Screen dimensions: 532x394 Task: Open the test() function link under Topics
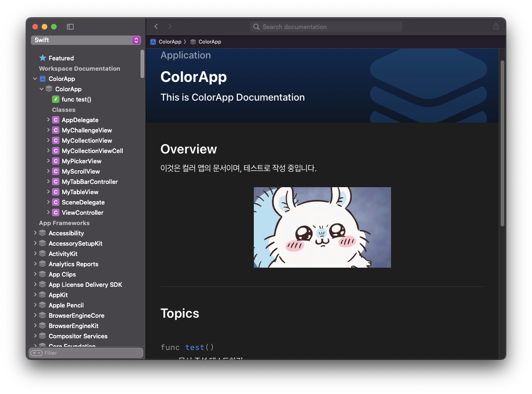pyautogui.click(x=195, y=347)
